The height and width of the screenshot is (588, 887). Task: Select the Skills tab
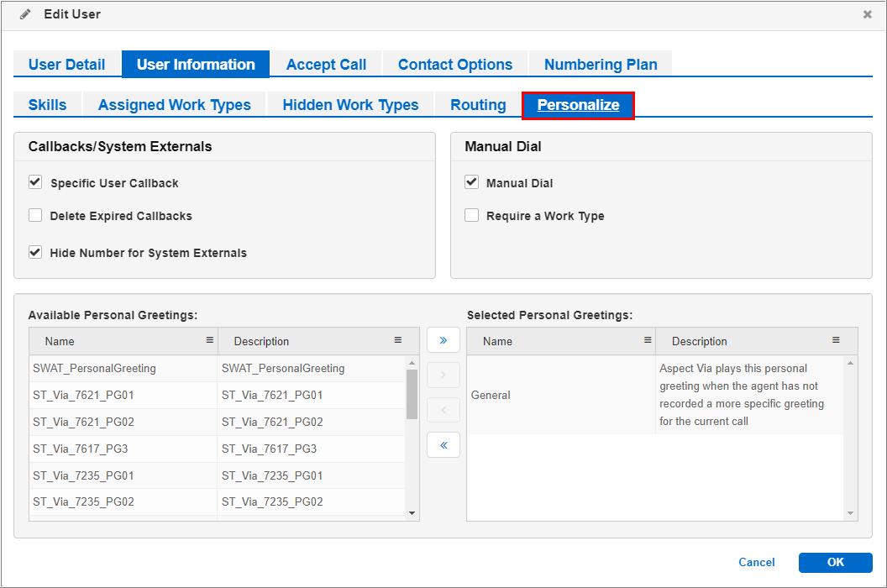46,104
